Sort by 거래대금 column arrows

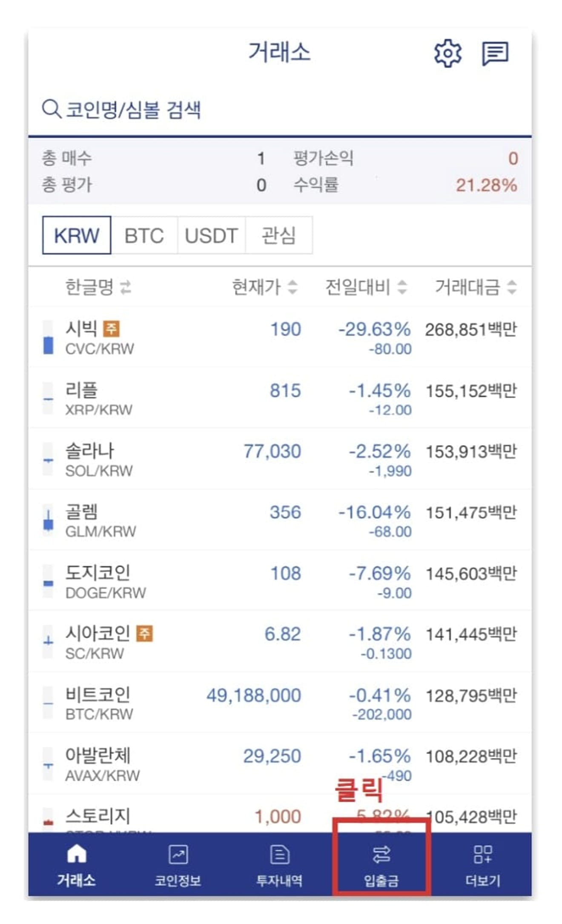click(x=512, y=287)
